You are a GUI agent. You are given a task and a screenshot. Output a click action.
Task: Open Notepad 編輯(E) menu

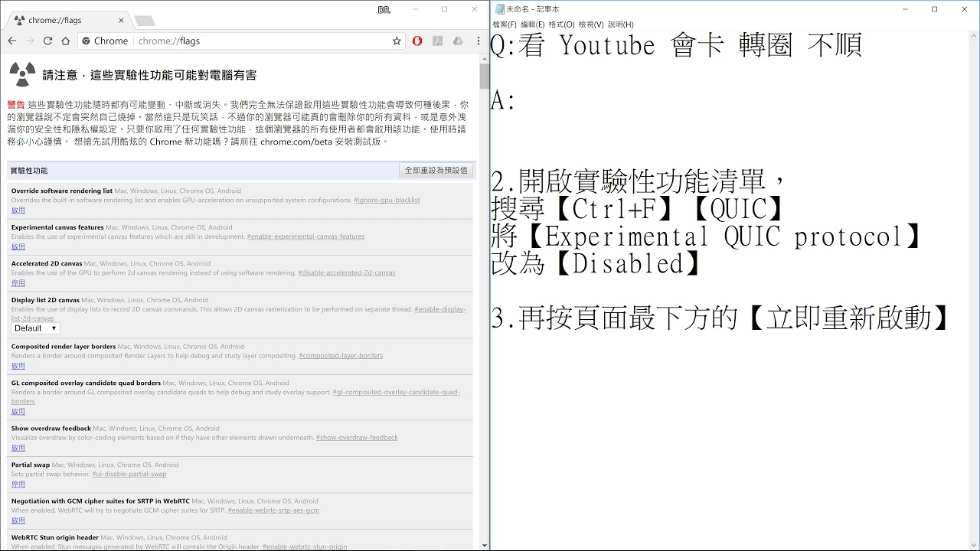point(533,24)
